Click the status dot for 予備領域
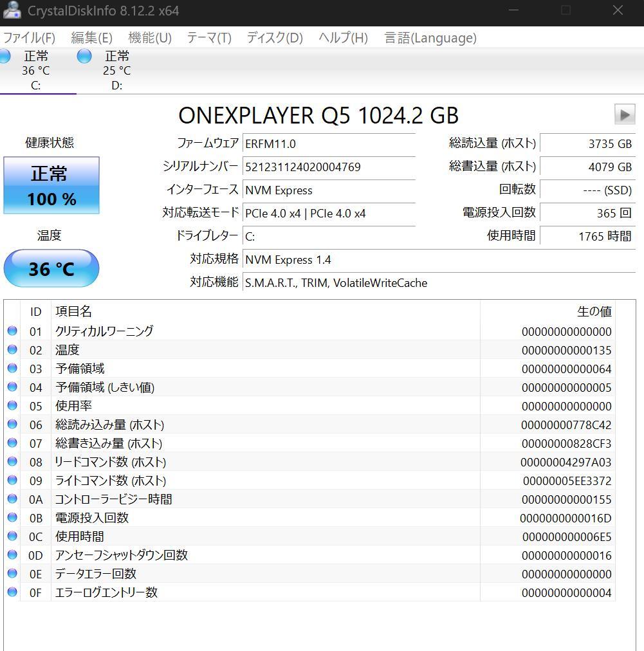The height and width of the screenshot is (651, 644). point(12,368)
